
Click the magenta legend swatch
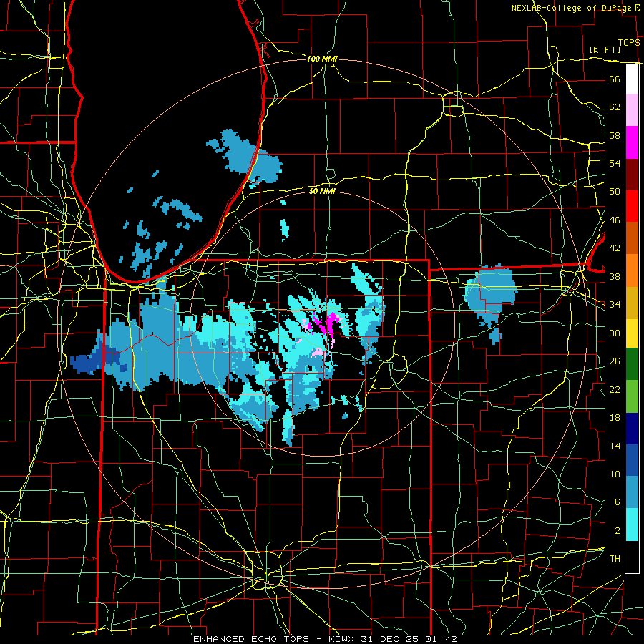(x=632, y=142)
